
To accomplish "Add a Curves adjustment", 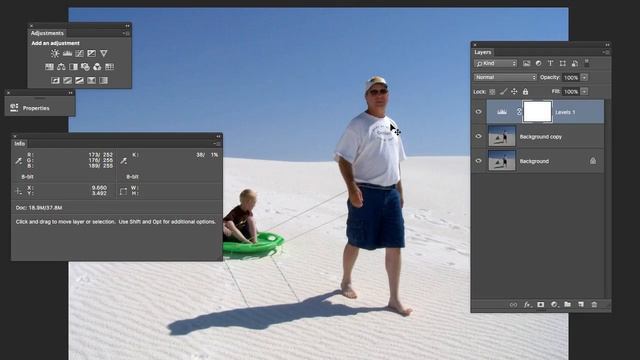I will coord(79,53).
